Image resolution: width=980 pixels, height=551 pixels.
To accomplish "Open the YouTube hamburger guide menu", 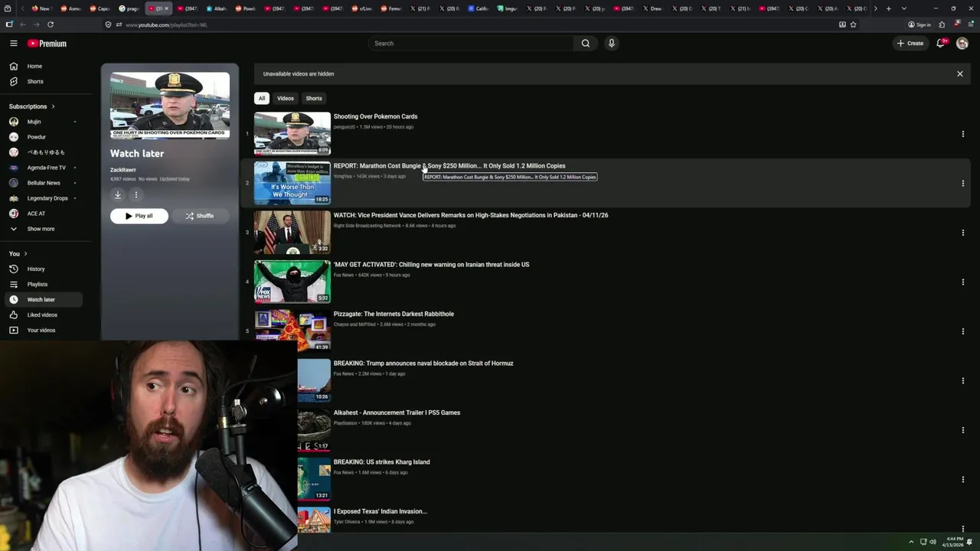I will 14,44.
